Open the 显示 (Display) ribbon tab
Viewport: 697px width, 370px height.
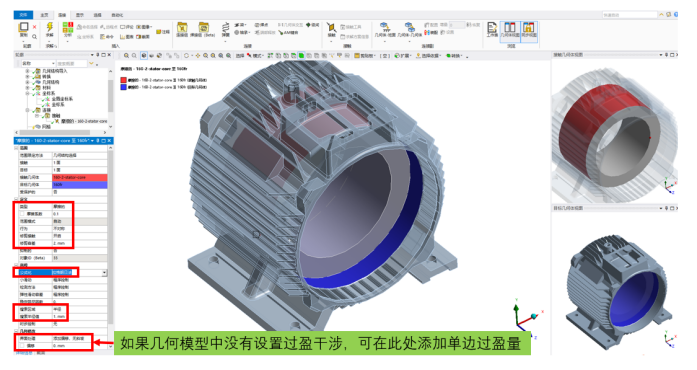pyautogui.click(x=80, y=15)
